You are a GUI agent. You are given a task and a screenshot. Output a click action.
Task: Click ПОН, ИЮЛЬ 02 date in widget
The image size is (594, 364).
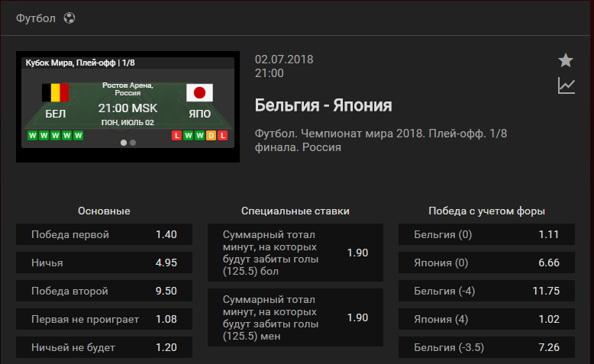[x=128, y=122]
